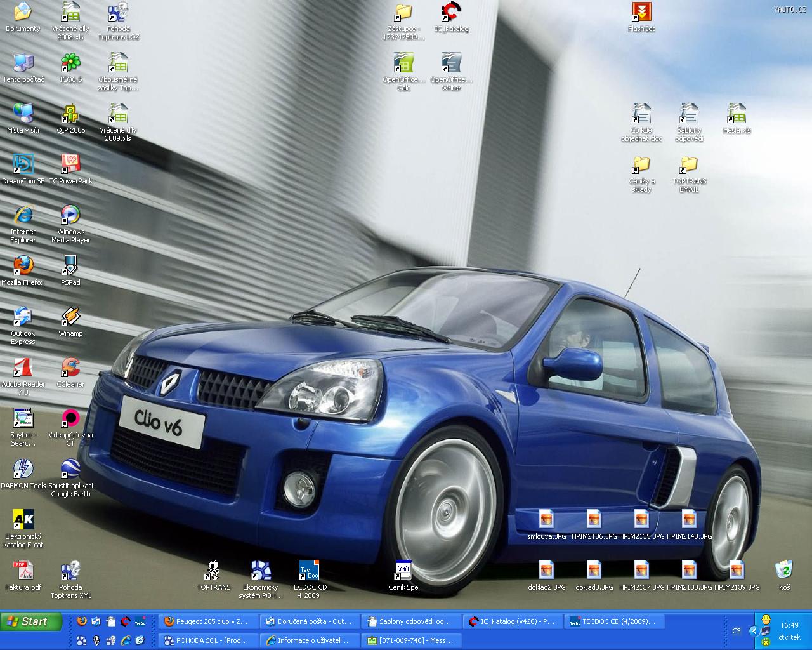Switch to Peugeot 205 club Firefox window
This screenshot has width=812, height=650.
point(208,621)
